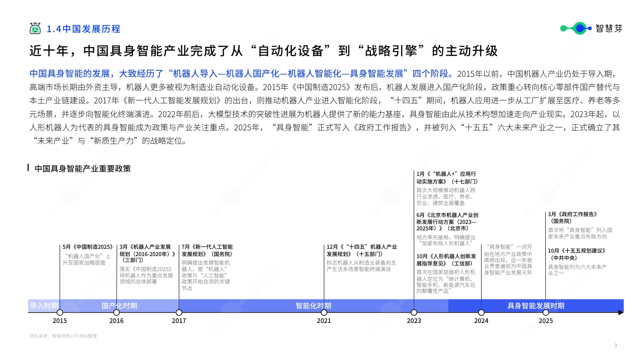Click the policy title 7月《新一代人工智能发展规划》

tap(207, 250)
